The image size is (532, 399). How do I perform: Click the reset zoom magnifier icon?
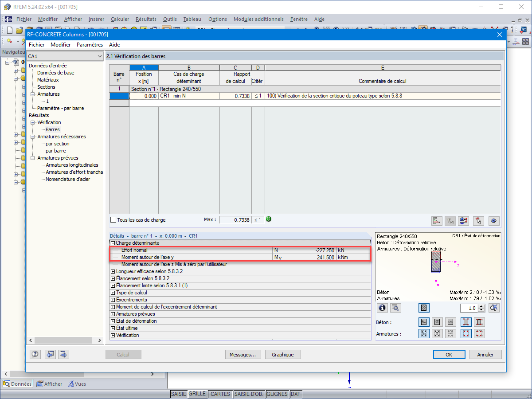point(494,308)
